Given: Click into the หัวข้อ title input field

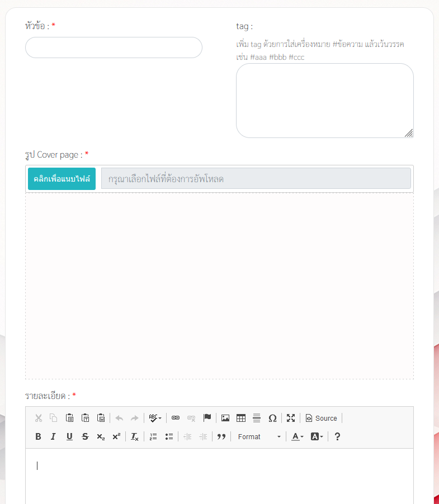Looking at the screenshot, I should (x=114, y=47).
